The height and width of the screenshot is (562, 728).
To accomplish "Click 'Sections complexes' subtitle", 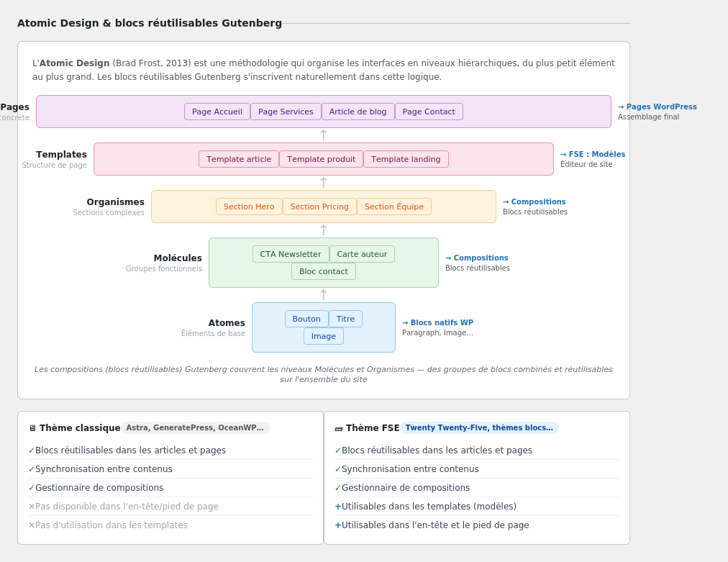I will click(109, 212).
